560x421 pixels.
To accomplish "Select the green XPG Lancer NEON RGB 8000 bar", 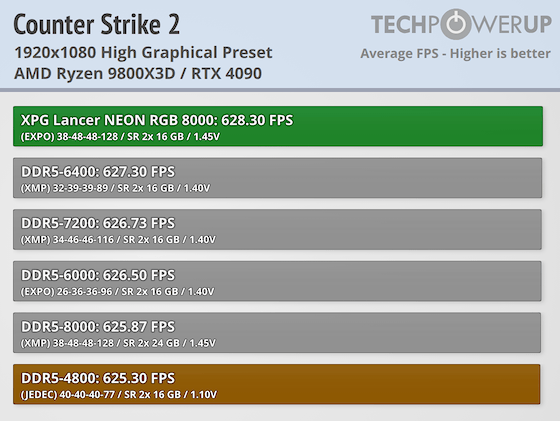I will [278, 126].
